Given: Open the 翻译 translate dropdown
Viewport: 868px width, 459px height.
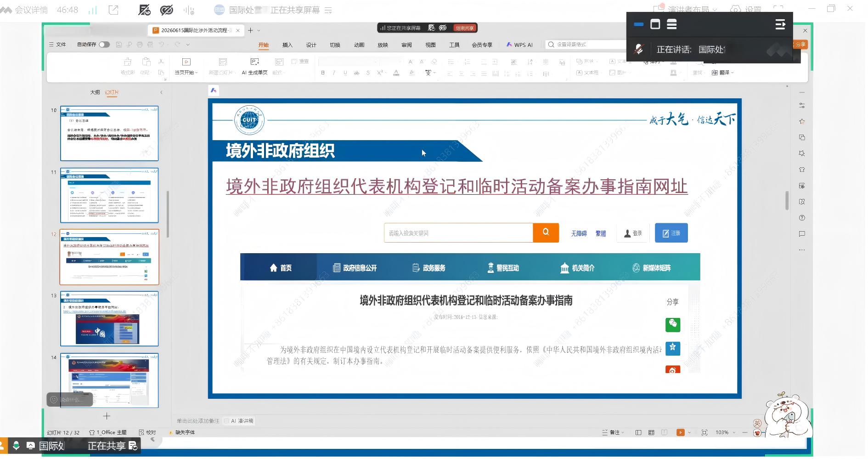Looking at the screenshot, I should pyautogui.click(x=723, y=73).
